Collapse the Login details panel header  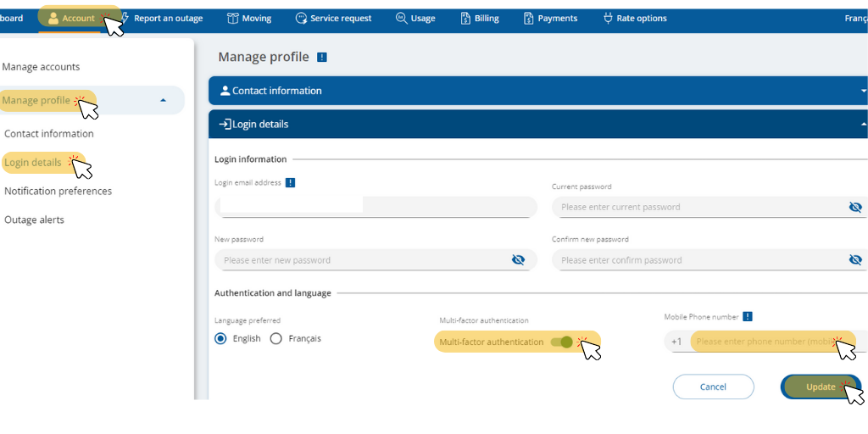[x=538, y=125]
